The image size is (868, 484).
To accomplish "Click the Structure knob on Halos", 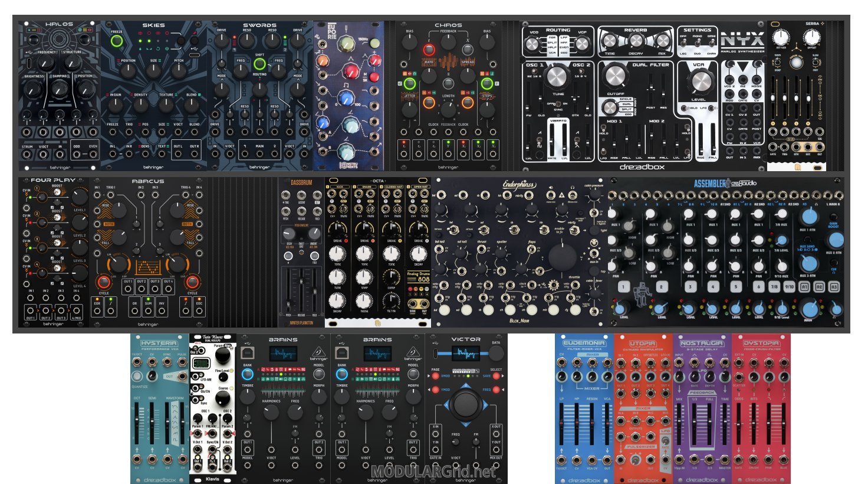I will tap(73, 64).
